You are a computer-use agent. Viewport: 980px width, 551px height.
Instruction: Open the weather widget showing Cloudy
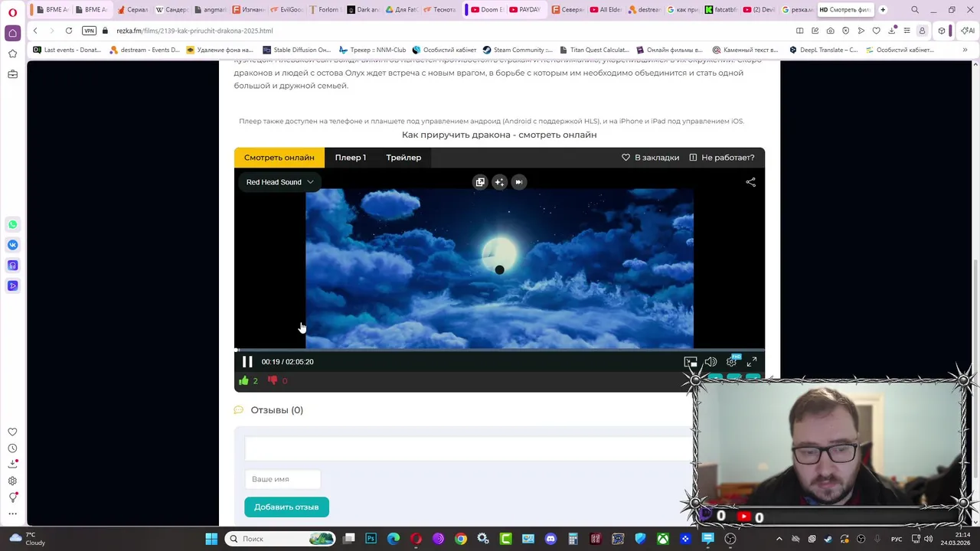28,539
